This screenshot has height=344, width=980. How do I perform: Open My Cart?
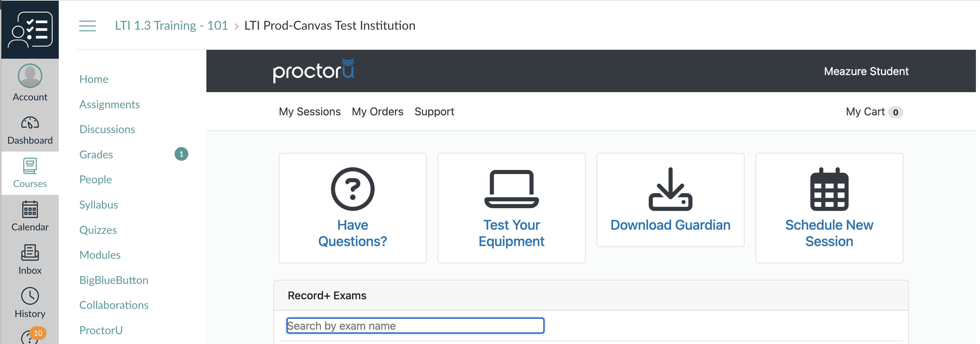873,112
